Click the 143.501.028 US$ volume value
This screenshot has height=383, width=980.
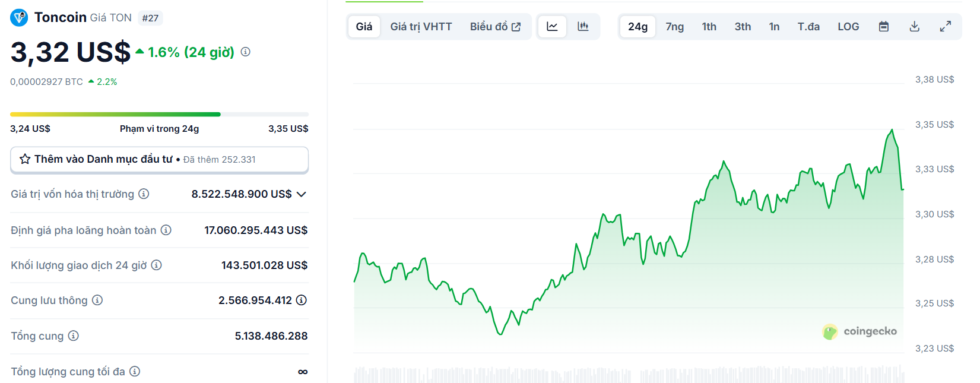click(x=264, y=265)
